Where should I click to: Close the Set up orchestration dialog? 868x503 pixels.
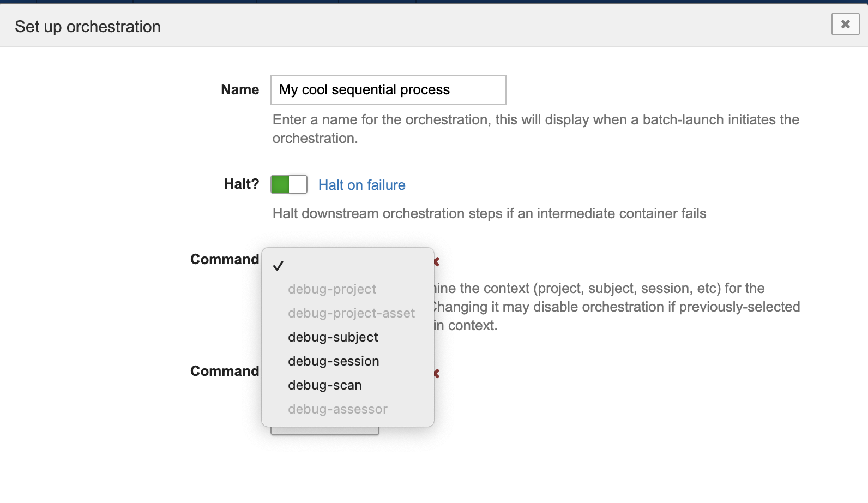(x=845, y=24)
